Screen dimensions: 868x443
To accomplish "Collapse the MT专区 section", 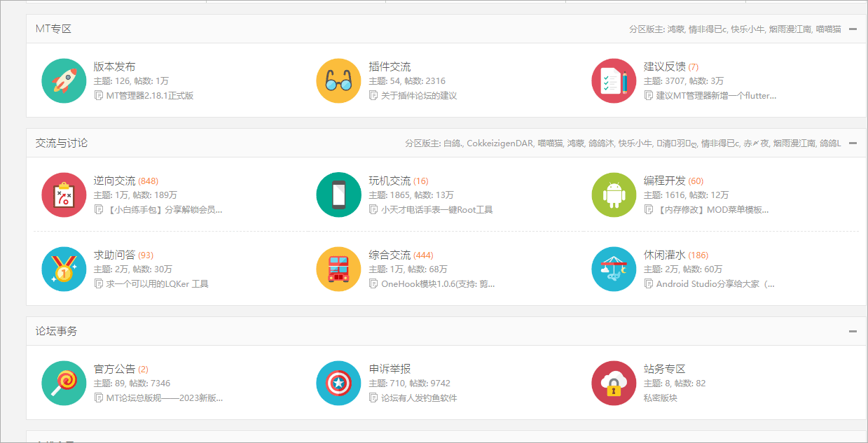I will 853,29.
